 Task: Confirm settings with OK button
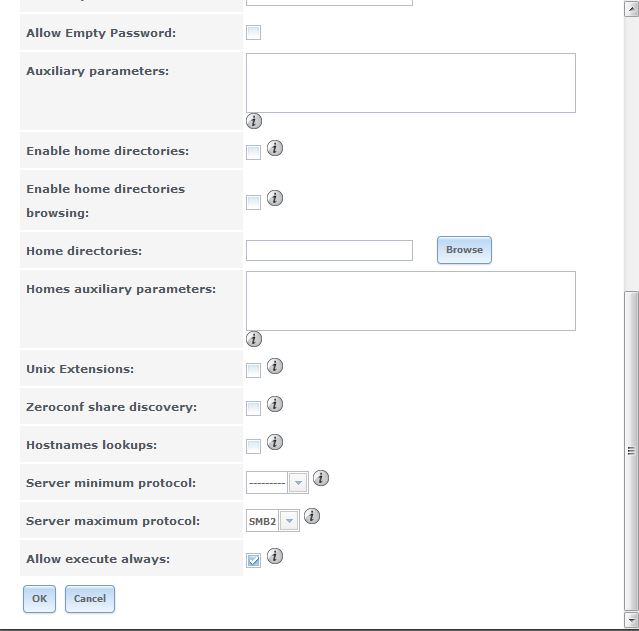point(40,599)
